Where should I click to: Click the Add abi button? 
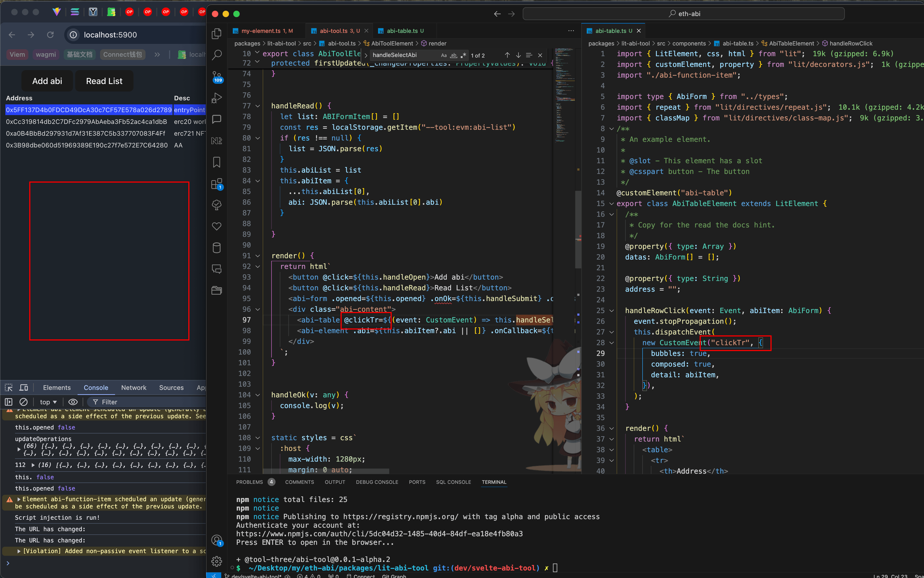click(x=47, y=81)
